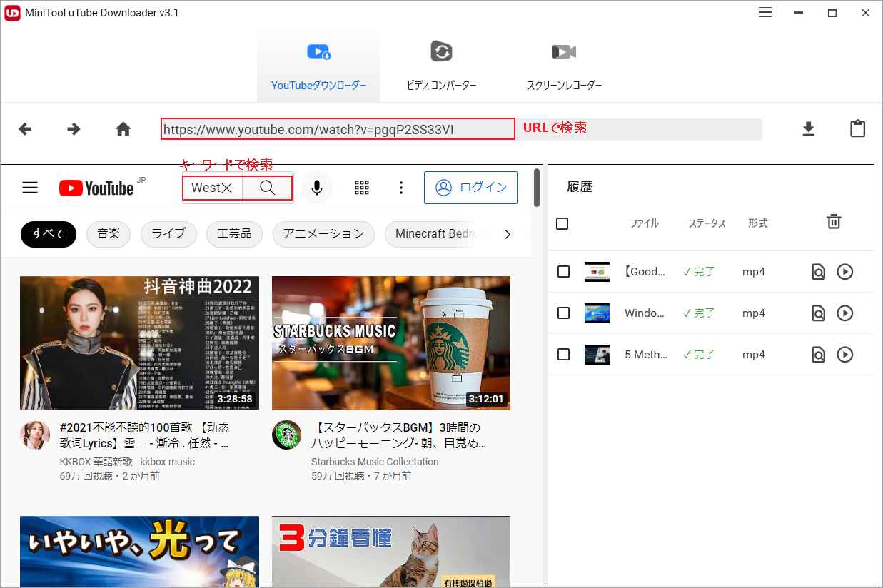
Task: Select the 工芸品 category chip
Action: [x=234, y=234]
